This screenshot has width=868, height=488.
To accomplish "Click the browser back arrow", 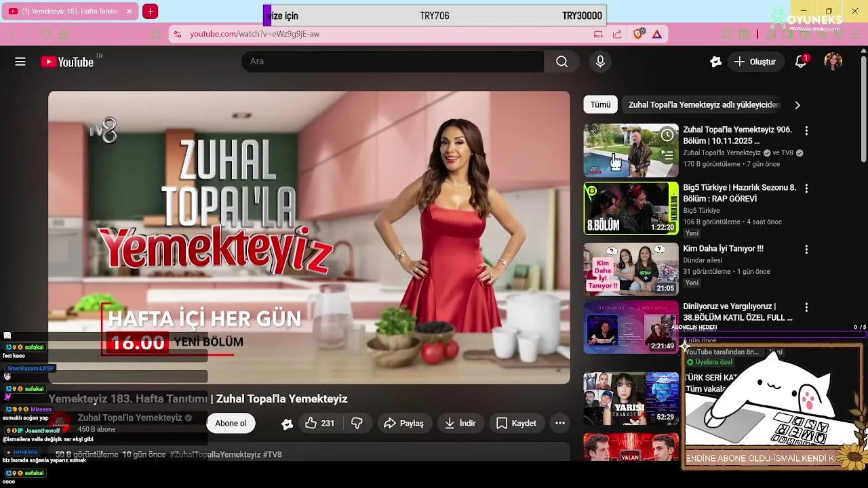I will coord(12,34).
